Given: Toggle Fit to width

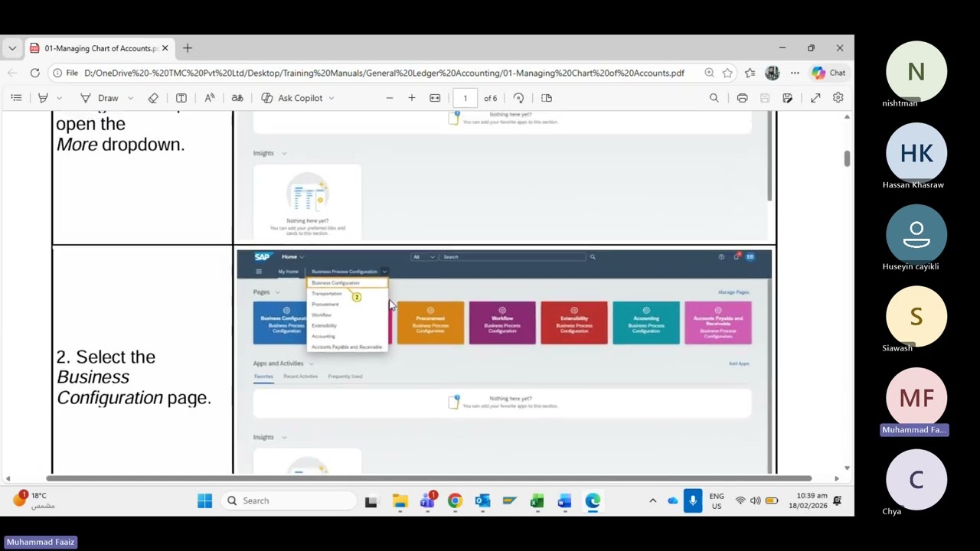Looking at the screenshot, I should pyautogui.click(x=435, y=98).
